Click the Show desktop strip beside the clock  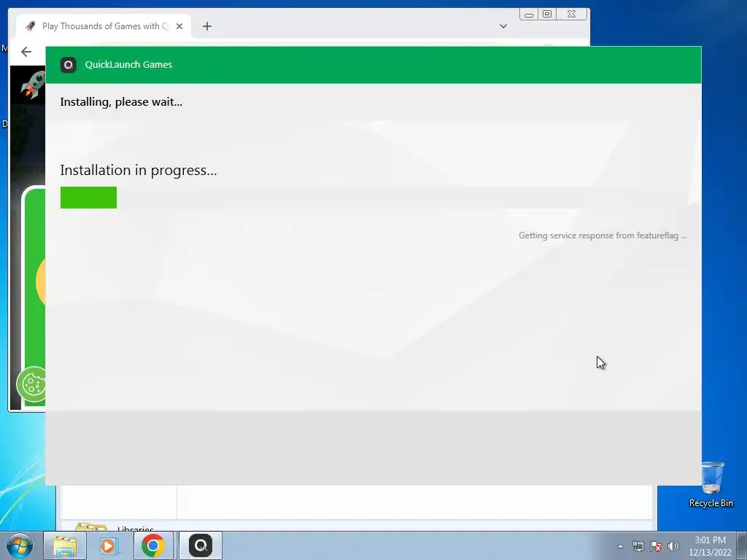742,545
